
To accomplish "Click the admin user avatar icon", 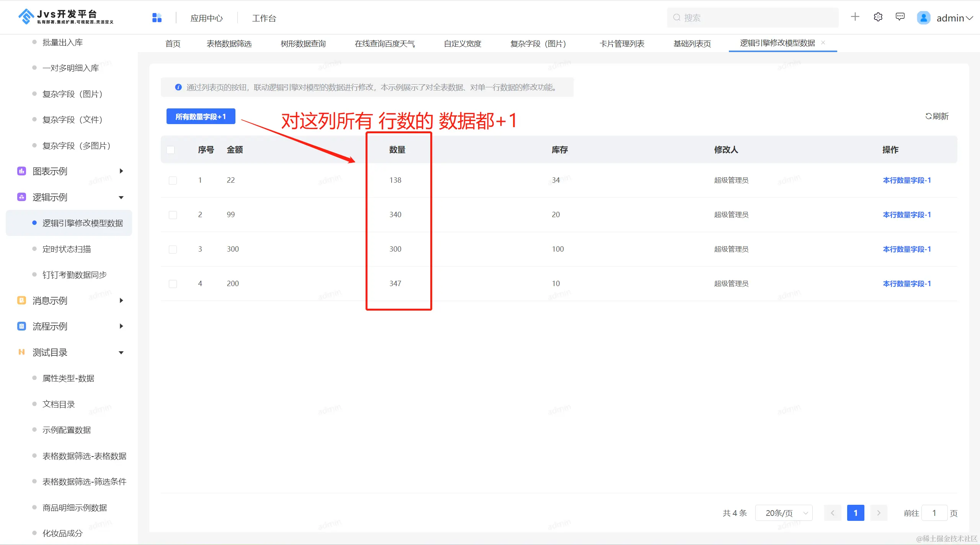I will (x=923, y=18).
